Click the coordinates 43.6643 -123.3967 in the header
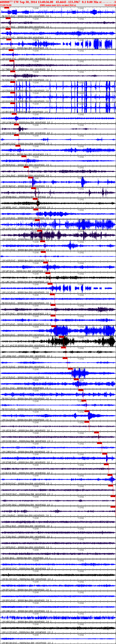 point(68,2)
